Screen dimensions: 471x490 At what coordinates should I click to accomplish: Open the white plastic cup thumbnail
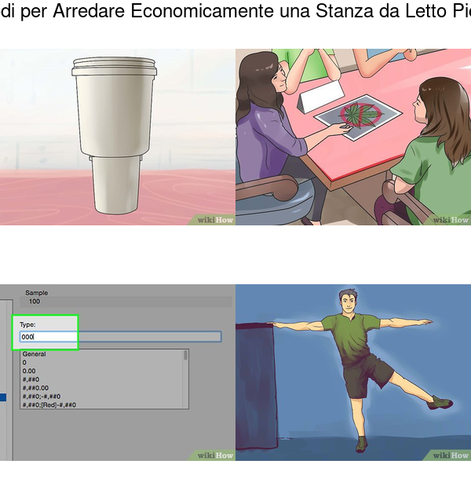click(117, 137)
